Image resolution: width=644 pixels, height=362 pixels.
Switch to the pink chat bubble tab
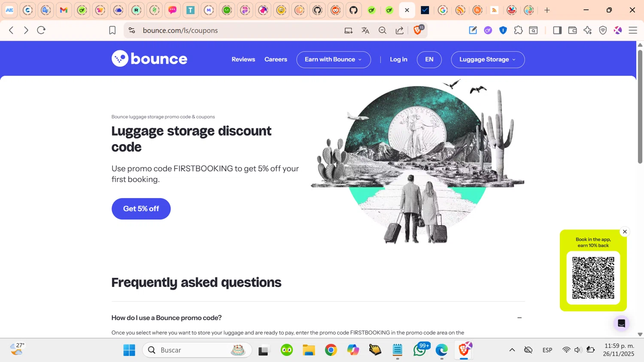[173, 10]
